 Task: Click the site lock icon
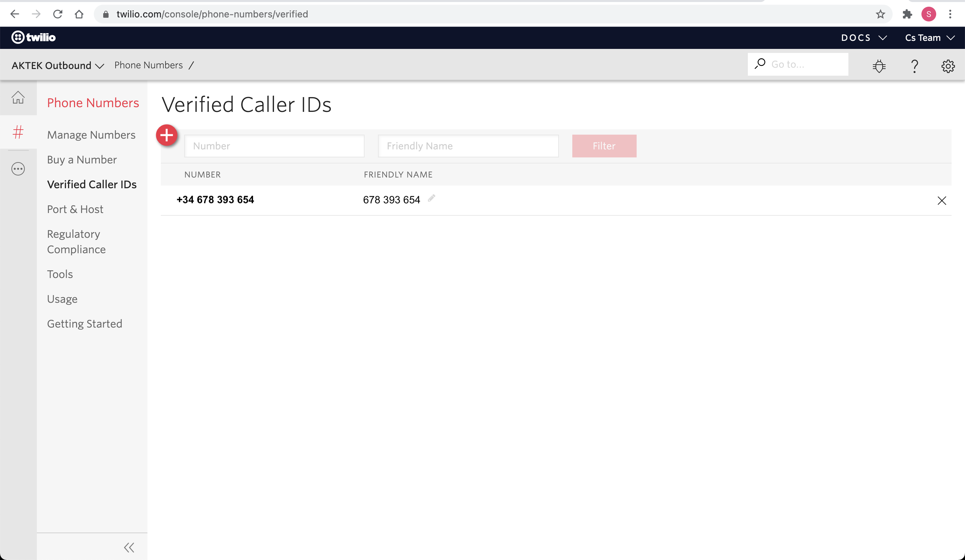coord(106,14)
